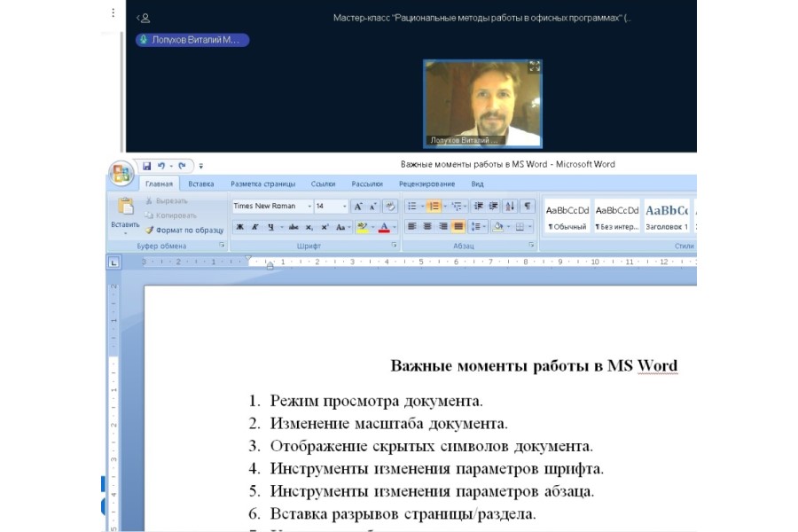Redo the action in Quick Access
The image size is (798, 532).
click(x=182, y=166)
